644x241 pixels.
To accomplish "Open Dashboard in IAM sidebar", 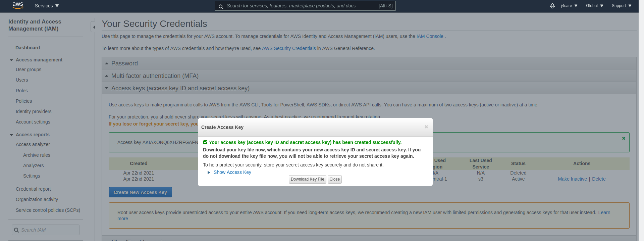I will pyautogui.click(x=28, y=48).
